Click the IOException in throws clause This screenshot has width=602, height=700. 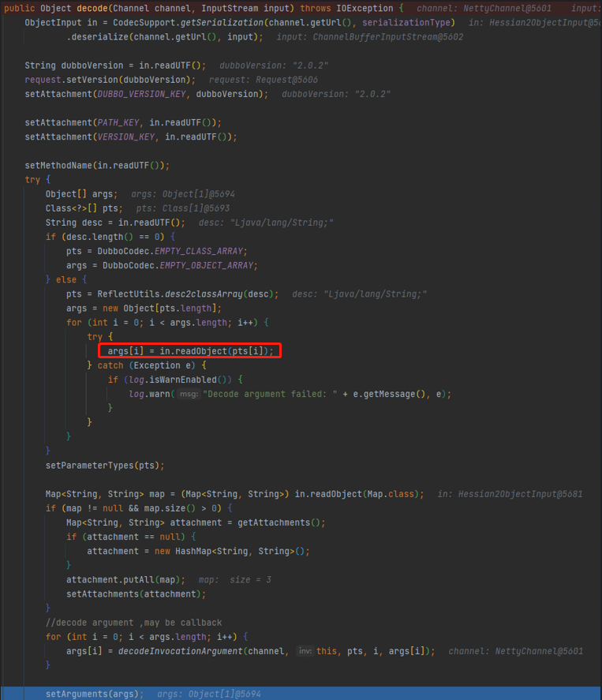[x=365, y=8]
